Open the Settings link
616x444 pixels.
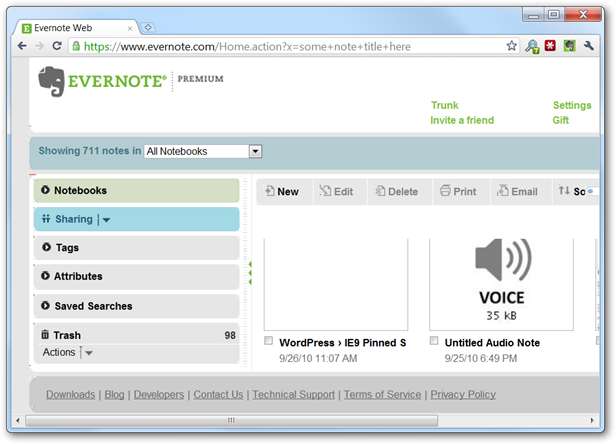coord(571,105)
